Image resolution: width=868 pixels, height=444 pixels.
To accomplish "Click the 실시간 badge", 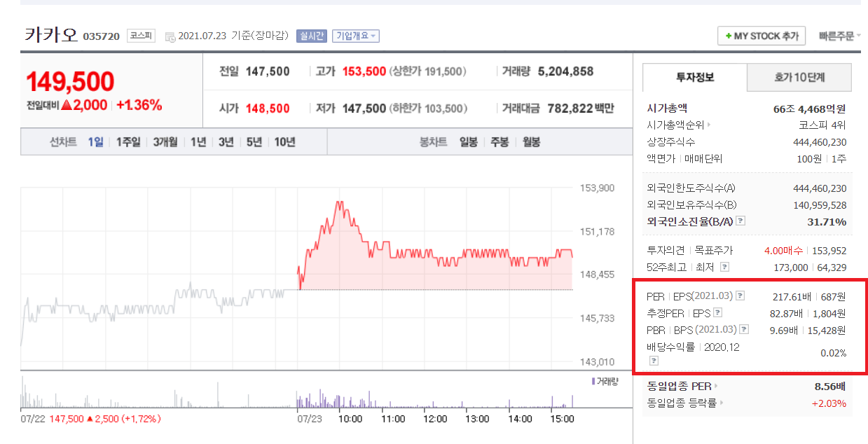I will pyautogui.click(x=312, y=36).
